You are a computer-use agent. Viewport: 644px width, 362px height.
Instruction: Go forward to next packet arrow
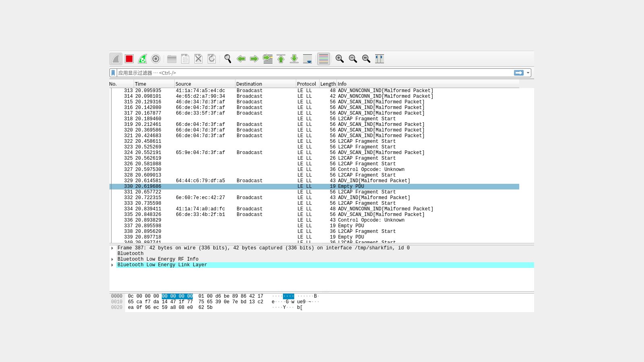click(254, 59)
